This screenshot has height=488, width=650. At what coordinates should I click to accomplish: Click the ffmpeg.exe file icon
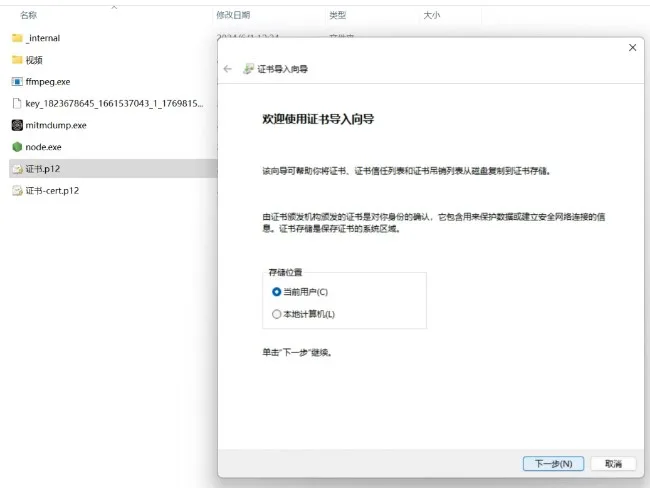click(17, 82)
